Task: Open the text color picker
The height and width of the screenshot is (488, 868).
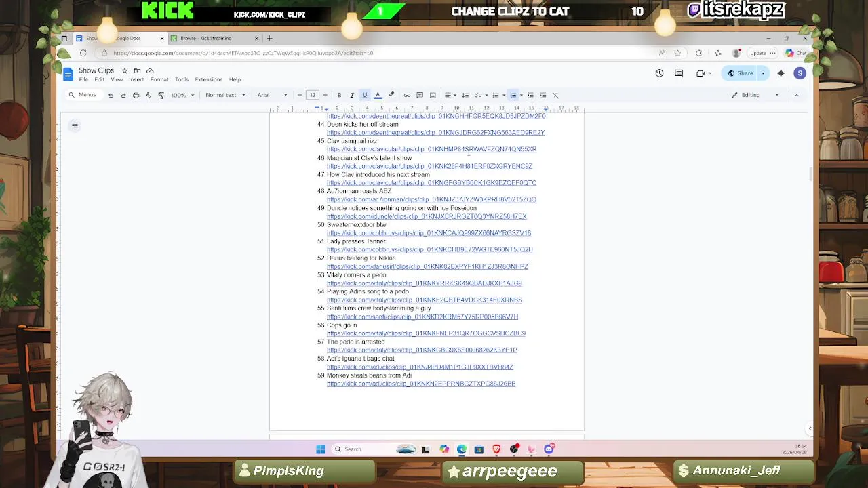Action: (378, 95)
